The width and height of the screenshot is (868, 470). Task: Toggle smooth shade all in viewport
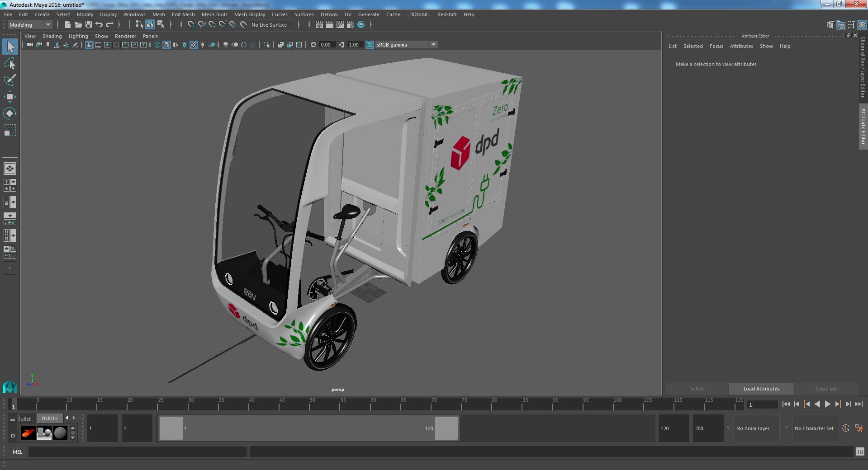click(x=166, y=45)
